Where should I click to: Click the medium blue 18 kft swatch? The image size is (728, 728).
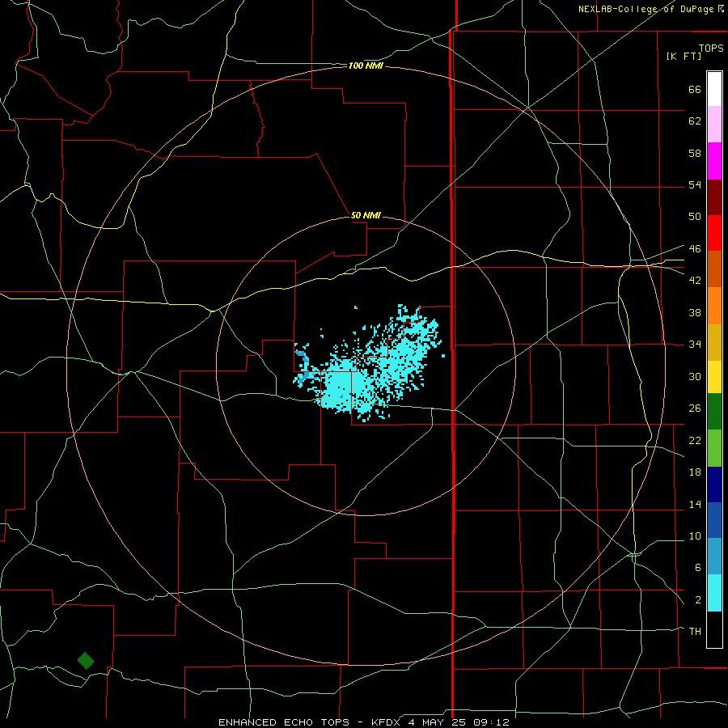pyautogui.click(x=714, y=520)
